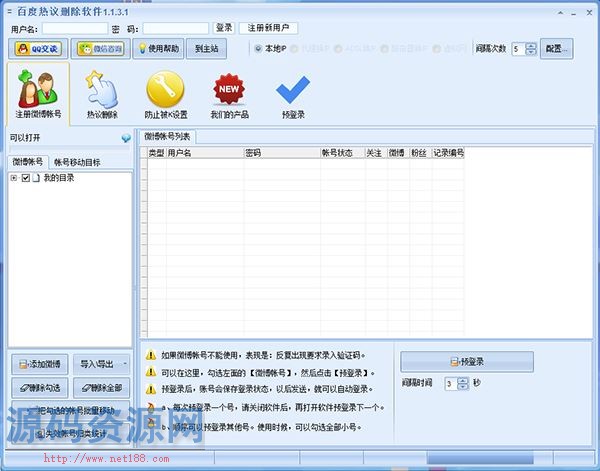Click the 微信咨询 button
The width and height of the screenshot is (600, 471).
[x=101, y=49]
